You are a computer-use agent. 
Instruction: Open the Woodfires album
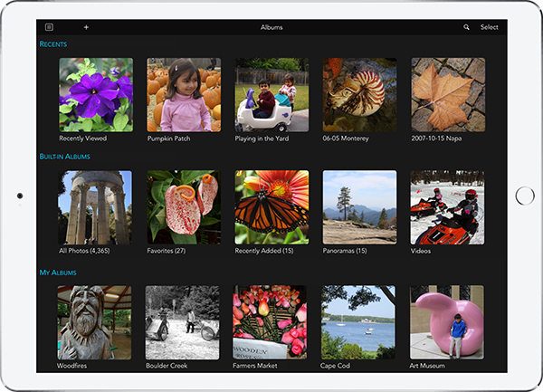coord(96,322)
